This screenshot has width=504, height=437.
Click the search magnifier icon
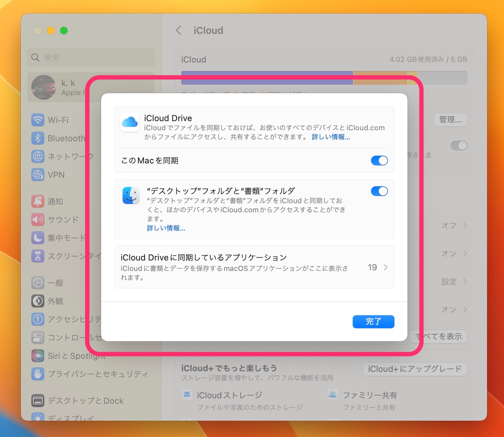(35, 58)
